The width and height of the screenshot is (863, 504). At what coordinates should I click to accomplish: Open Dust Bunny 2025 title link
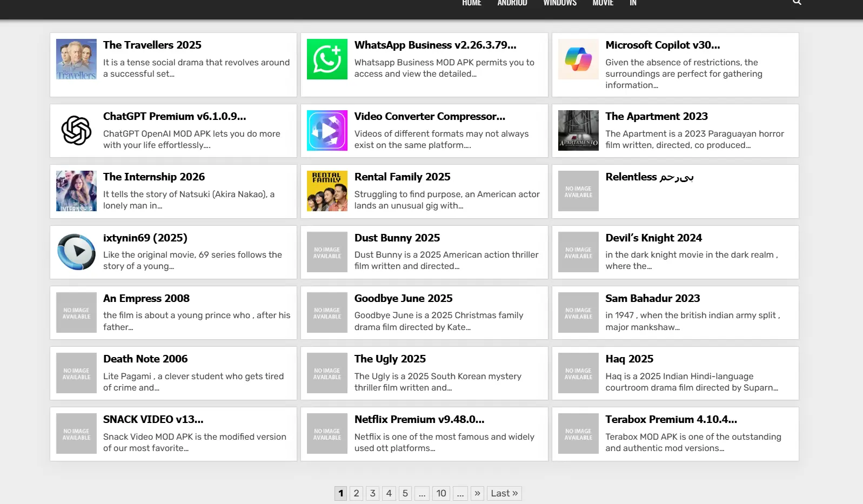397,238
